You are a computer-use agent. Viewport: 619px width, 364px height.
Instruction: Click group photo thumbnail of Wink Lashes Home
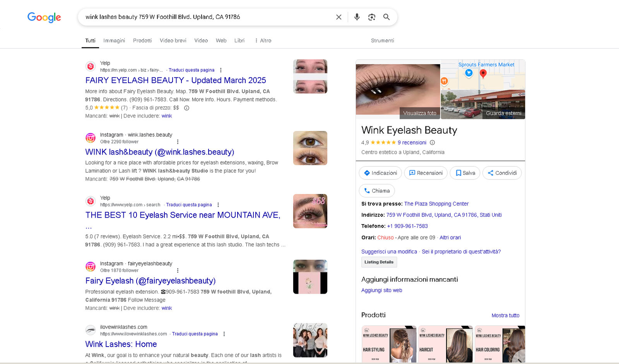(310, 340)
